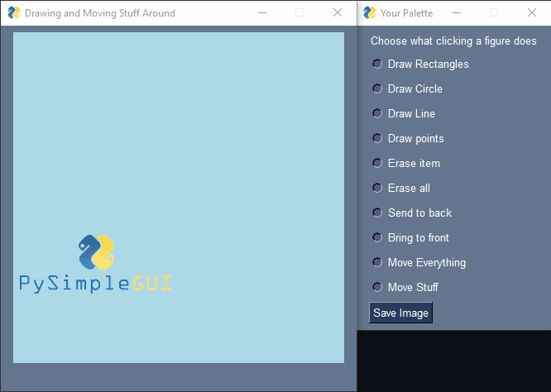Choose the Draw Circle option
The width and height of the screenshot is (551, 392).
pos(377,88)
